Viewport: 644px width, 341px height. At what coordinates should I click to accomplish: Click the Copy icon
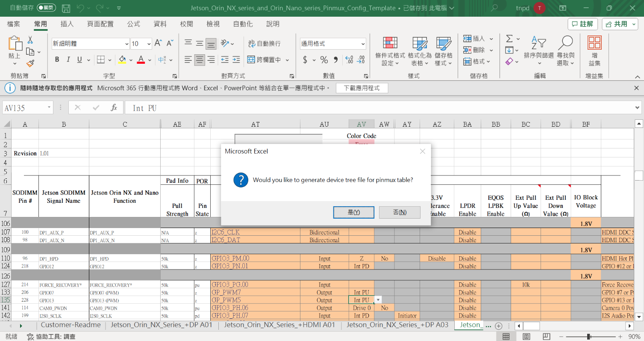click(30, 52)
